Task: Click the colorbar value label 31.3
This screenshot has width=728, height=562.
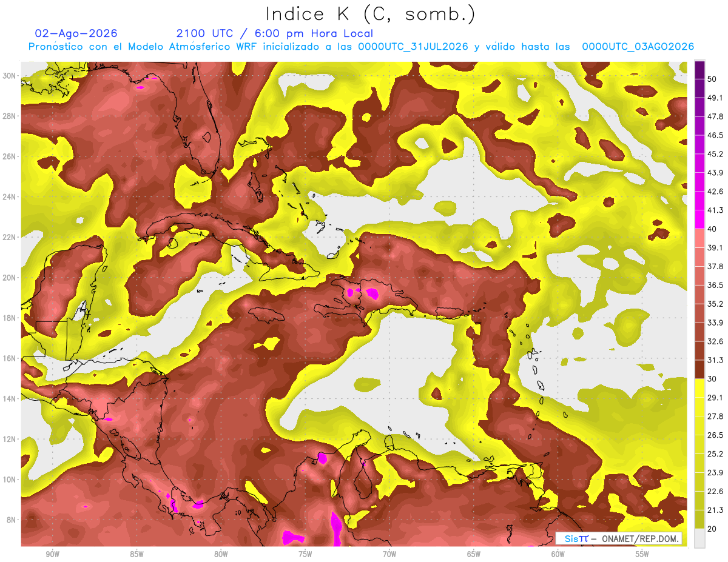Action: (x=716, y=360)
